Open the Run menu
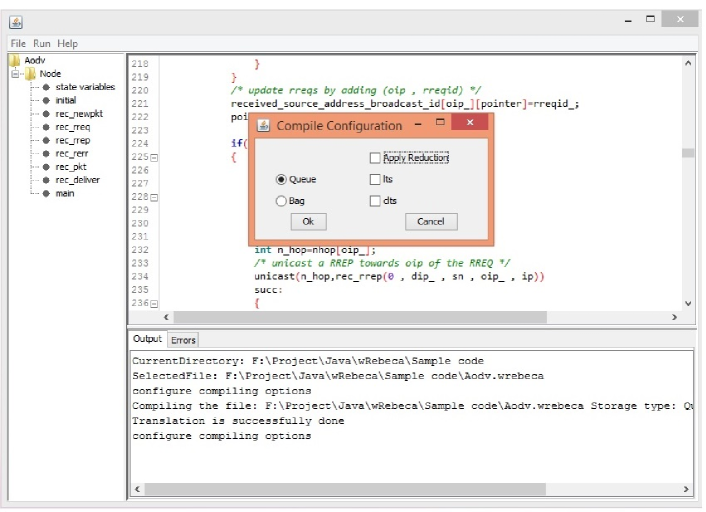The height and width of the screenshot is (512, 706). pos(41,44)
